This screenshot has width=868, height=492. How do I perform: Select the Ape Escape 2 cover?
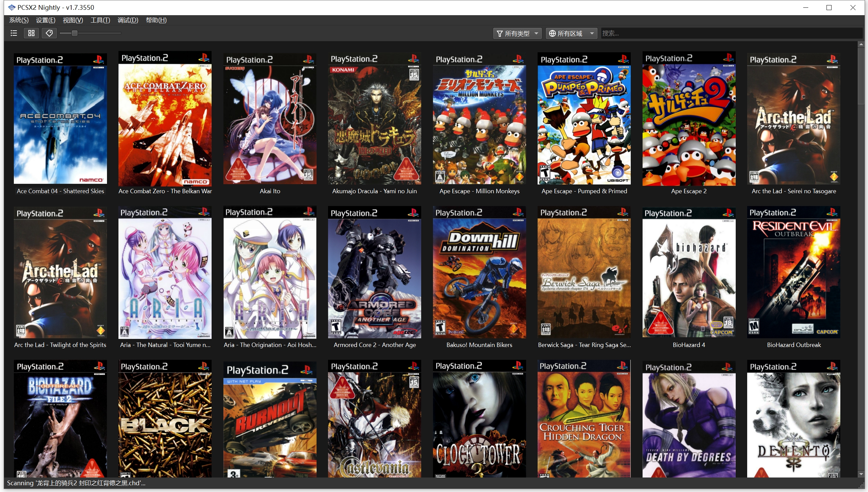tap(689, 119)
